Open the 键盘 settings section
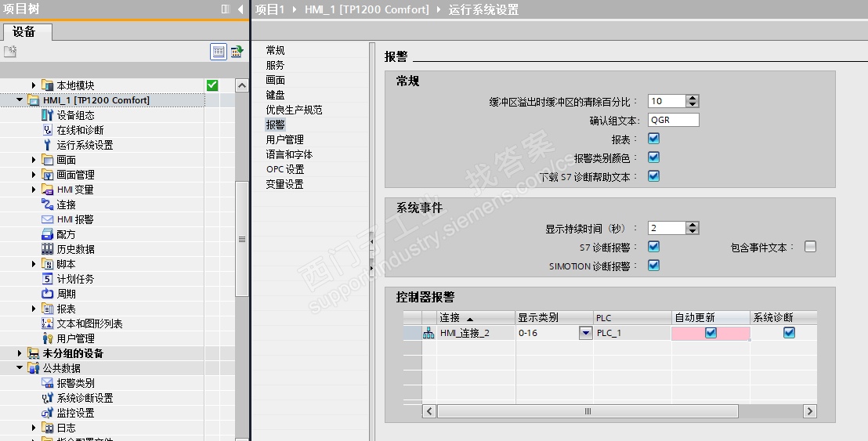This screenshot has height=441, width=868. 275,96
